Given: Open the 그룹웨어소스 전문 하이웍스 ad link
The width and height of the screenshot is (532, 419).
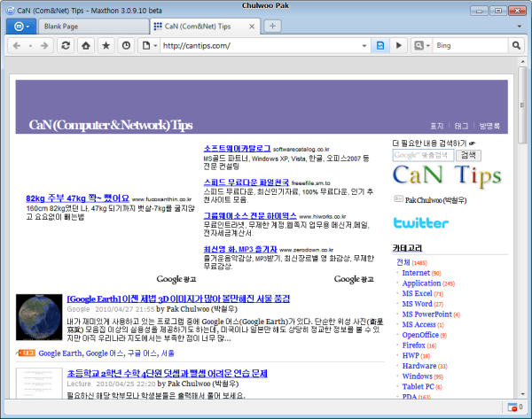Looking at the screenshot, I should (250, 215).
